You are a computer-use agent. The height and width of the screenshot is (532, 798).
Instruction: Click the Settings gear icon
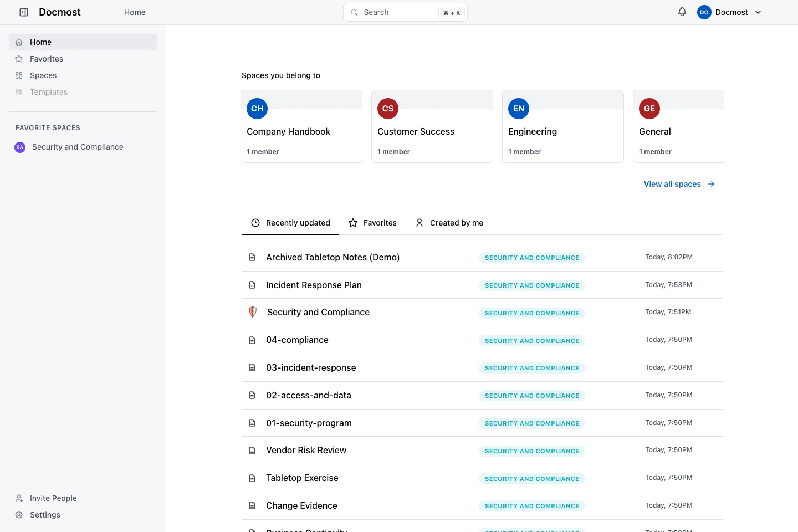[19, 515]
